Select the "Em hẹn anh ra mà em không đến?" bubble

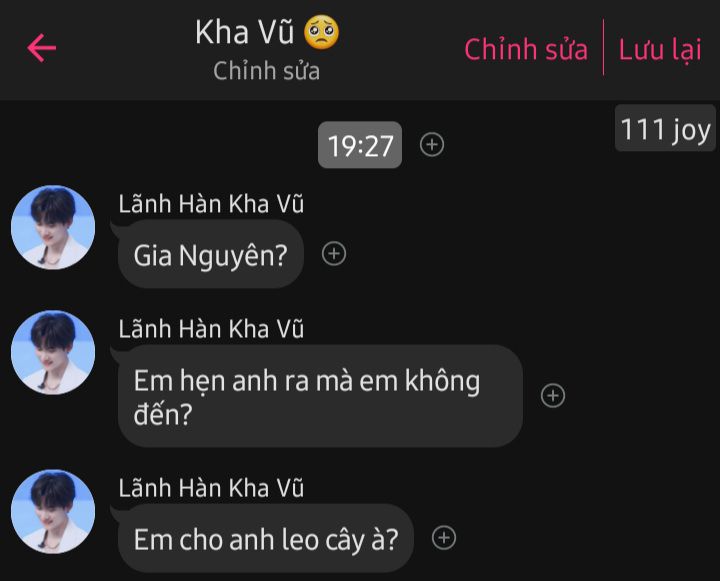321,396
